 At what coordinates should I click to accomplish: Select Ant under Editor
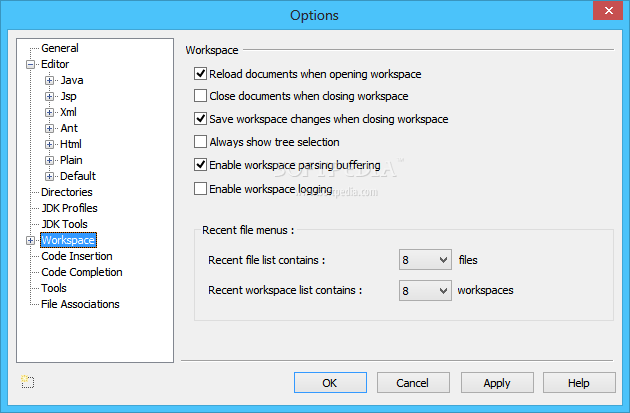pos(69,129)
